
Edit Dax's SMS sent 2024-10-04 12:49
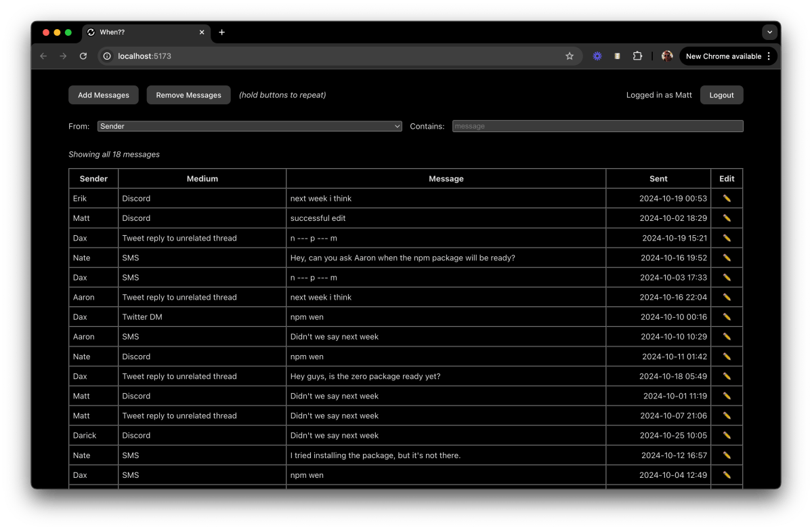[727, 474]
